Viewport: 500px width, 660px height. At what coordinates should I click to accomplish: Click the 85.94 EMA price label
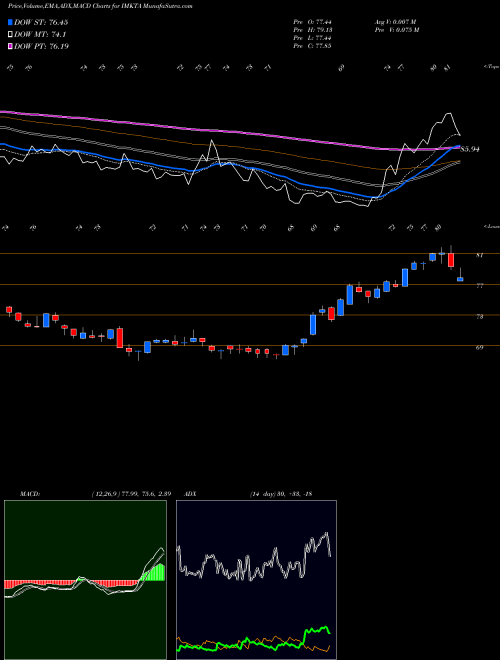point(470,149)
